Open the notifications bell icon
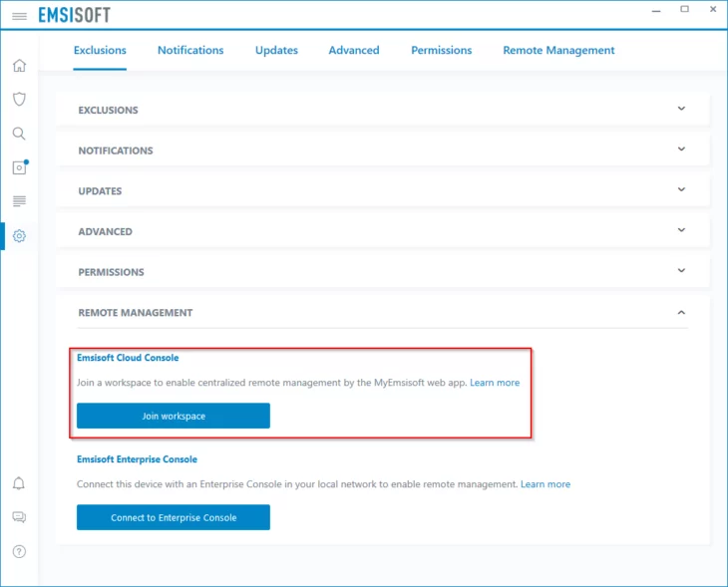This screenshot has height=587, width=728. tap(19, 483)
